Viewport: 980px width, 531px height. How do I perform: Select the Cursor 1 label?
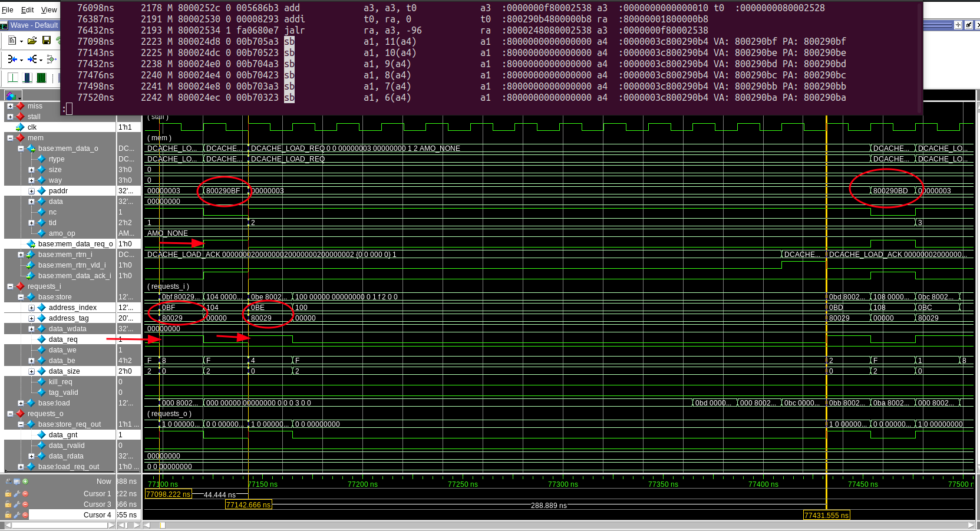coord(97,494)
